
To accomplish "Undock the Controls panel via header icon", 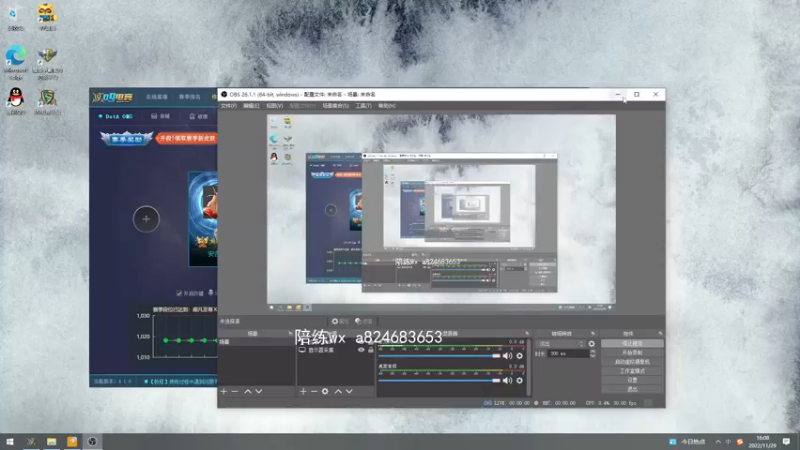I will pyautogui.click(x=660, y=333).
